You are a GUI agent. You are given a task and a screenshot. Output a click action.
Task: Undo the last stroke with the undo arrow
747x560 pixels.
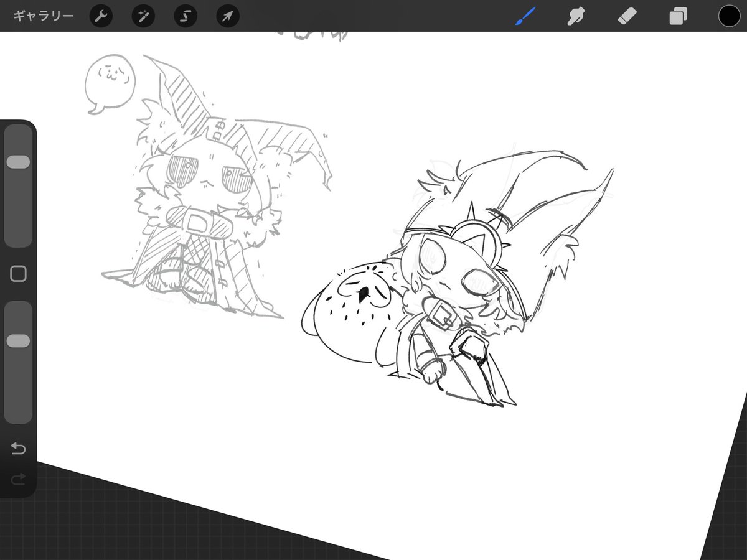(x=18, y=448)
